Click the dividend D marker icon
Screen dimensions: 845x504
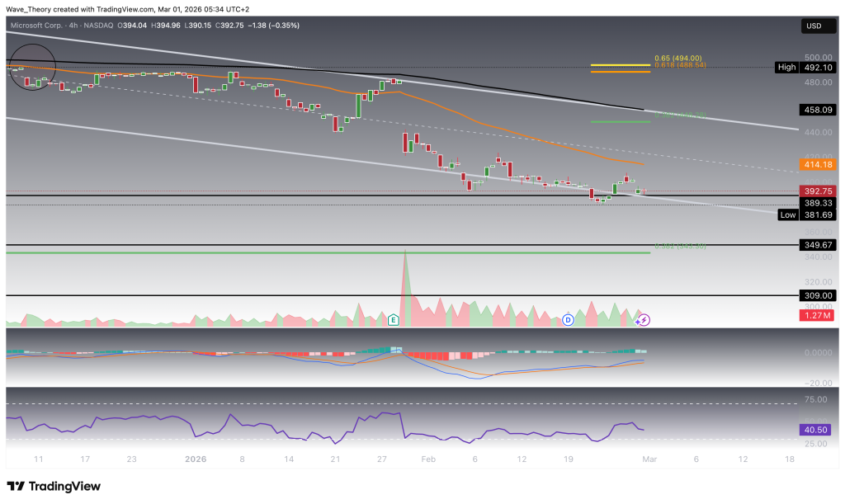[x=568, y=318]
